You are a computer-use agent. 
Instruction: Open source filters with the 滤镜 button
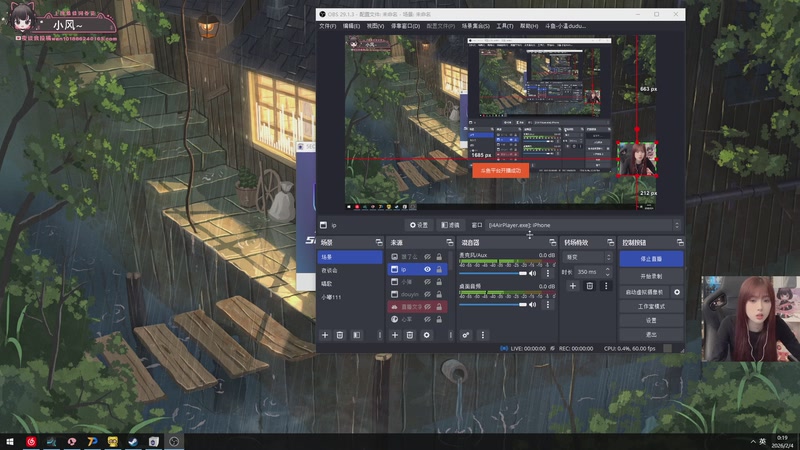(450, 225)
